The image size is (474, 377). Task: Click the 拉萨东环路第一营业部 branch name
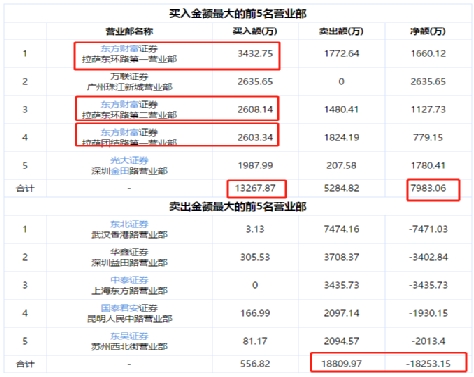[129, 59]
